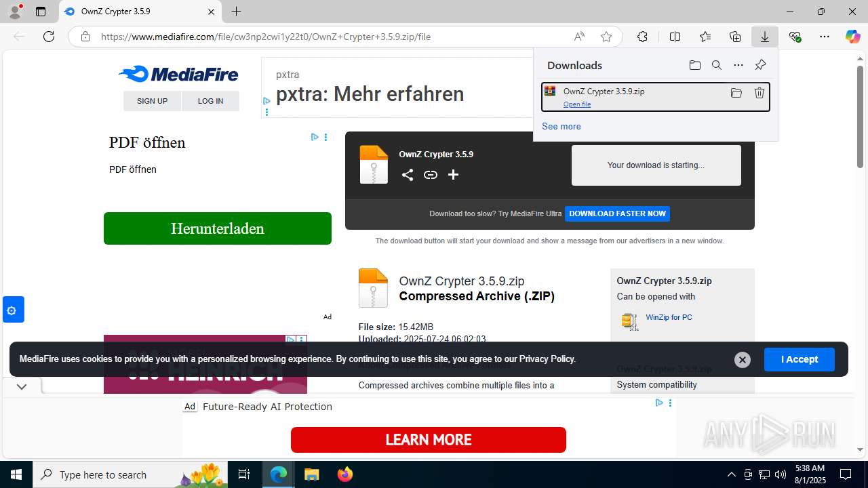Add file with plus icon
This screenshot has width=868, height=488.
(x=454, y=175)
